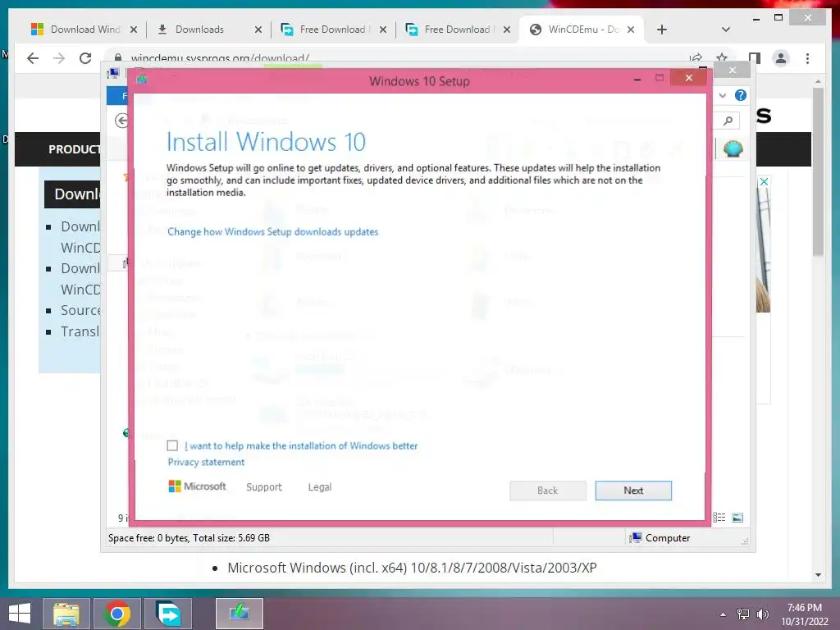The width and height of the screenshot is (840, 630).
Task: Close the 'Download Wind' tab
Action: 134,30
